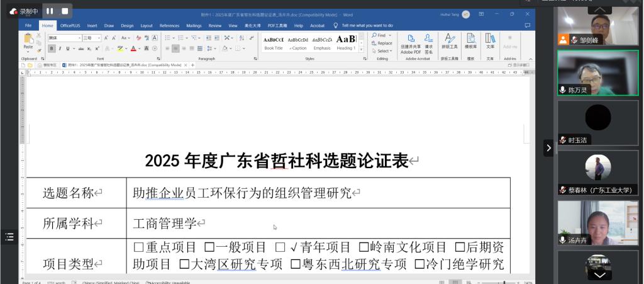Expand the font size dropdown

coord(98,38)
